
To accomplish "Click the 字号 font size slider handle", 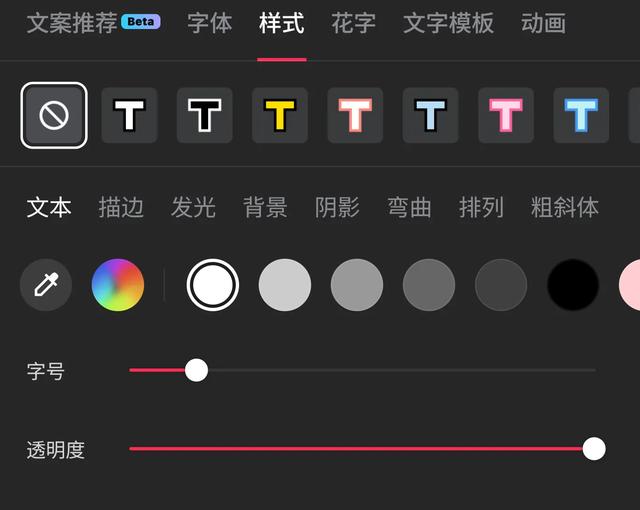I will 196,370.
